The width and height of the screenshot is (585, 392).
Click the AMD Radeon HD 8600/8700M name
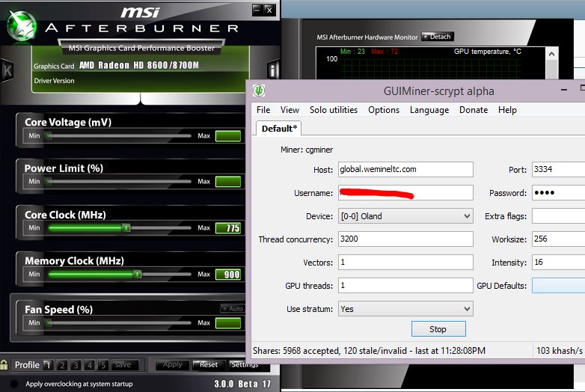pos(139,65)
